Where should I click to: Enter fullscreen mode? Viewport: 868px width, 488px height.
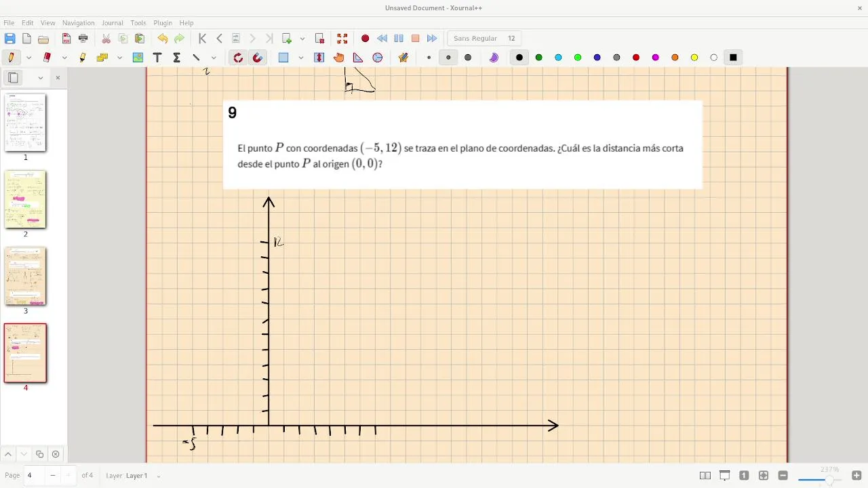(342, 39)
